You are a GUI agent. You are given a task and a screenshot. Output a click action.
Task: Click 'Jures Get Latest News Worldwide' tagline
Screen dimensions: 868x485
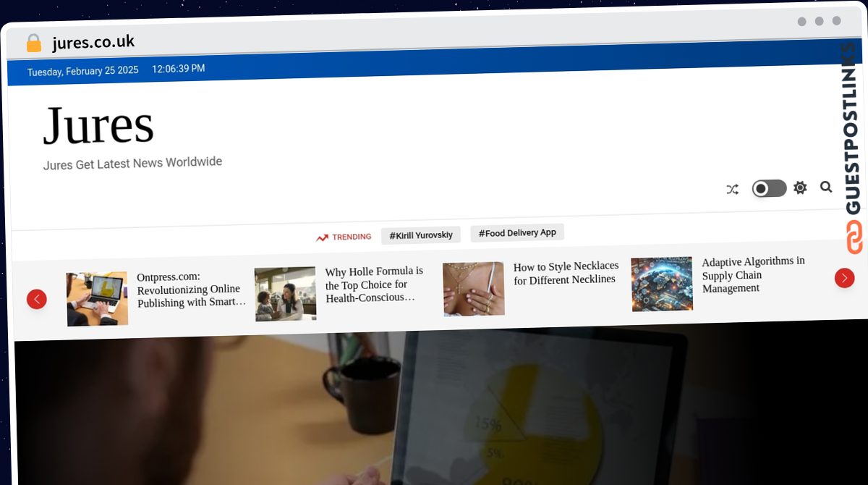pos(132,164)
